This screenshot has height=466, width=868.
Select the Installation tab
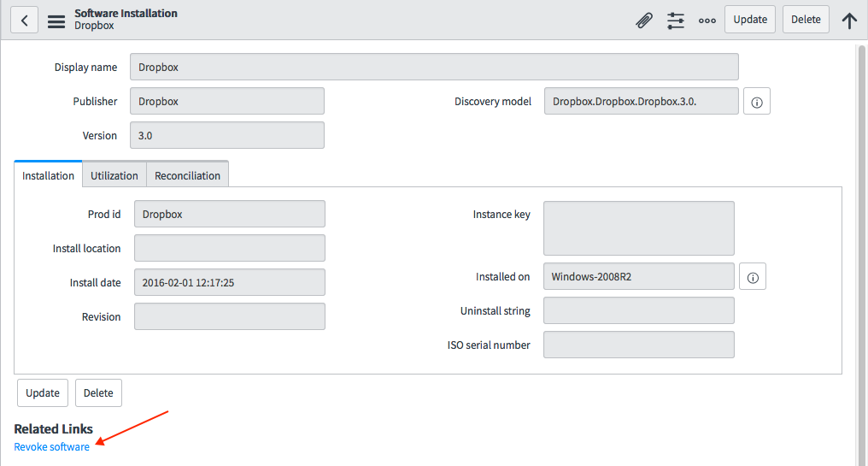[48, 175]
